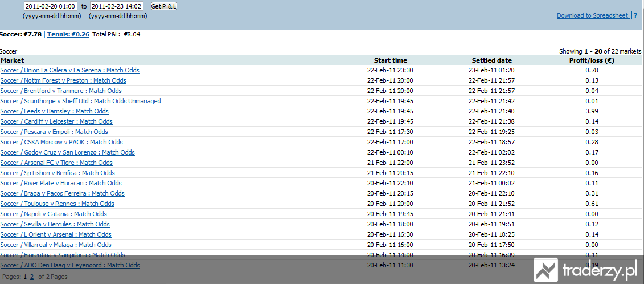This screenshot has width=644, height=284.
Task: Click the Get P & L button
Action: (164, 6)
